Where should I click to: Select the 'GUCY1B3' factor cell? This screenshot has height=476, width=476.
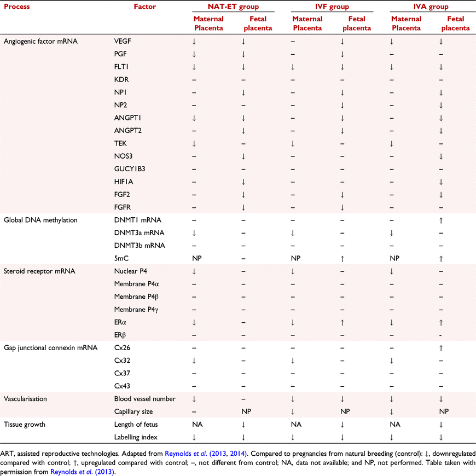(x=130, y=169)
